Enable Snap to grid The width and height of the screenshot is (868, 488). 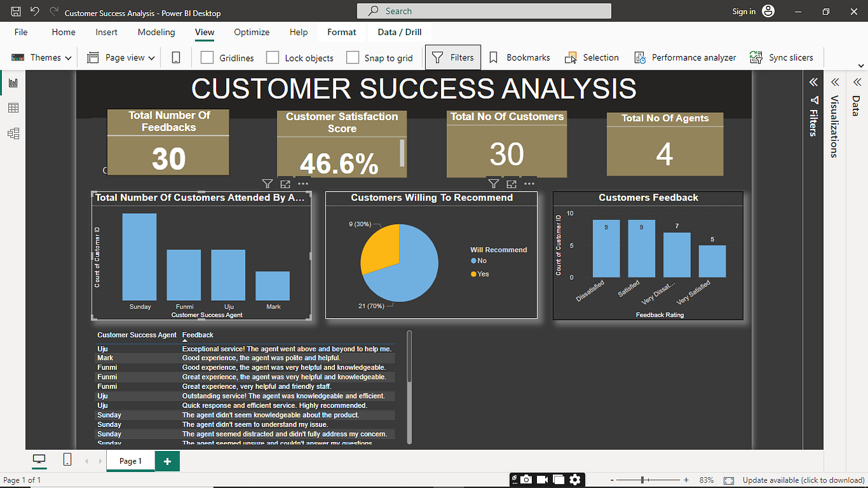tap(353, 57)
